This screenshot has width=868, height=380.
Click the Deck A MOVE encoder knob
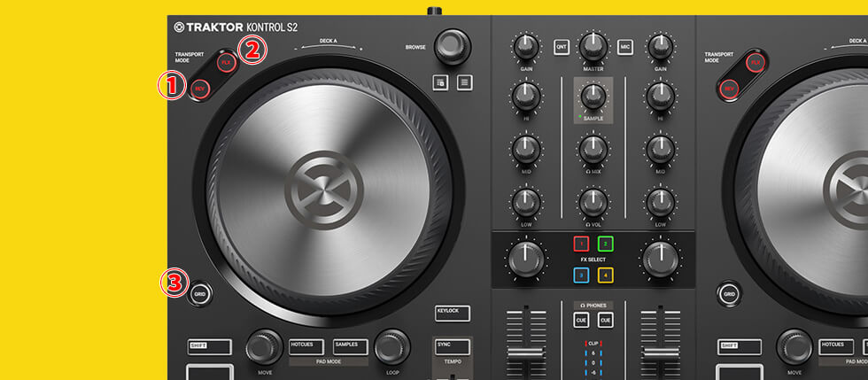(264, 346)
